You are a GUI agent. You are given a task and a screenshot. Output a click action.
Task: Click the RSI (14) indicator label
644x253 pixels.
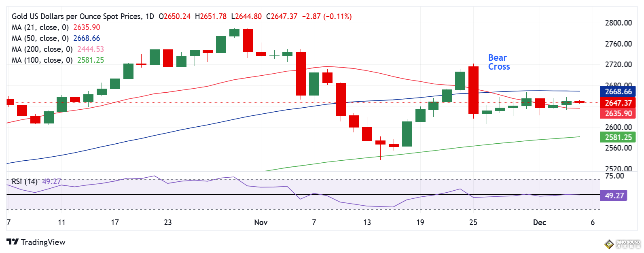[x=24, y=182]
